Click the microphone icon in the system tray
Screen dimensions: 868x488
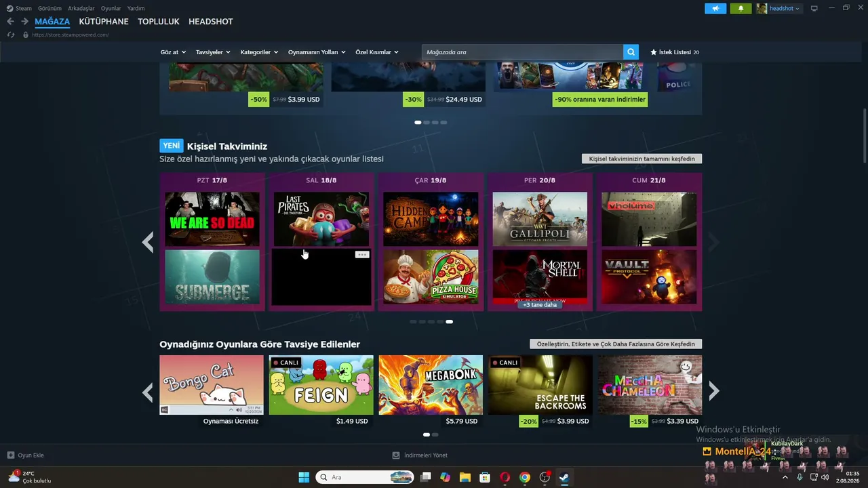point(800,477)
